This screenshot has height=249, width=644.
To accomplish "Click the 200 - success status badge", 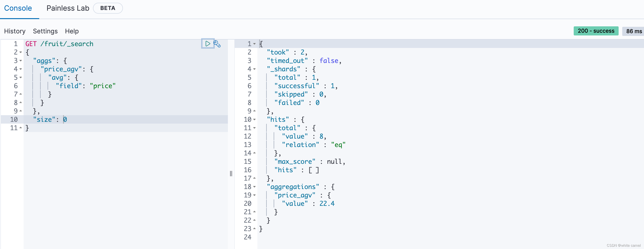I will pos(596,31).
